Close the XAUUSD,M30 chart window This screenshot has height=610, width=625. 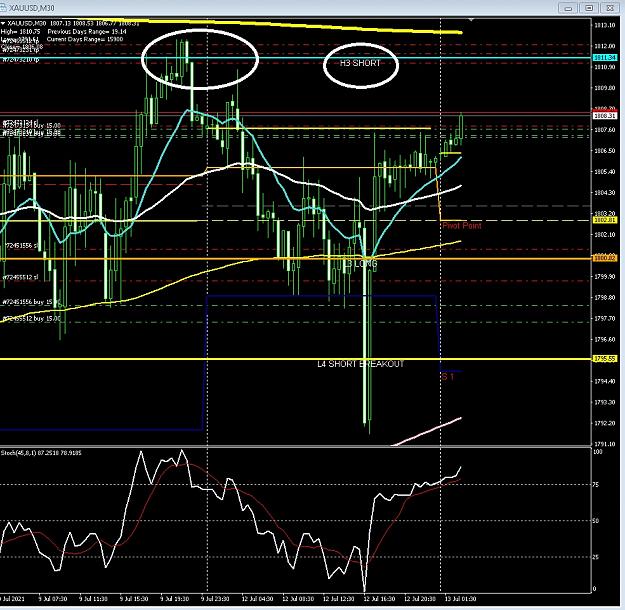[x=610, y=8]
